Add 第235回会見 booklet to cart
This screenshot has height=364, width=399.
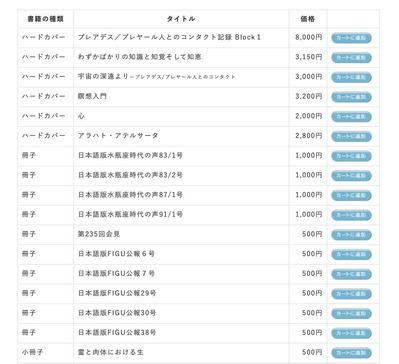tap(351, 234)
